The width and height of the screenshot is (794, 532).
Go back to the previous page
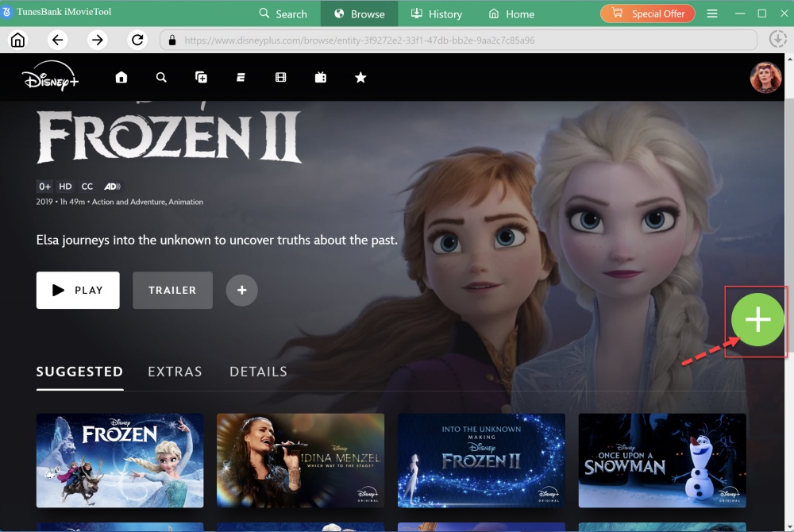[56, 40]
